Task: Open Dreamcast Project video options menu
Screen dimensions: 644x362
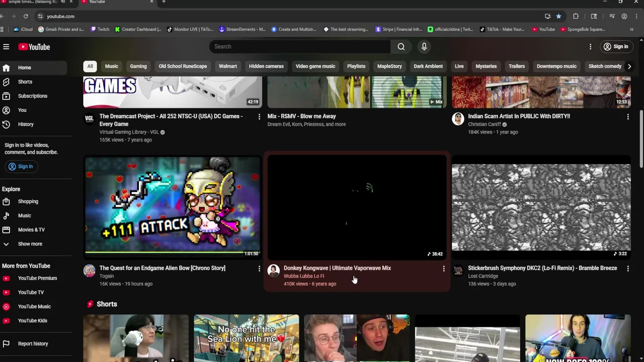Action: pos(259,117)
